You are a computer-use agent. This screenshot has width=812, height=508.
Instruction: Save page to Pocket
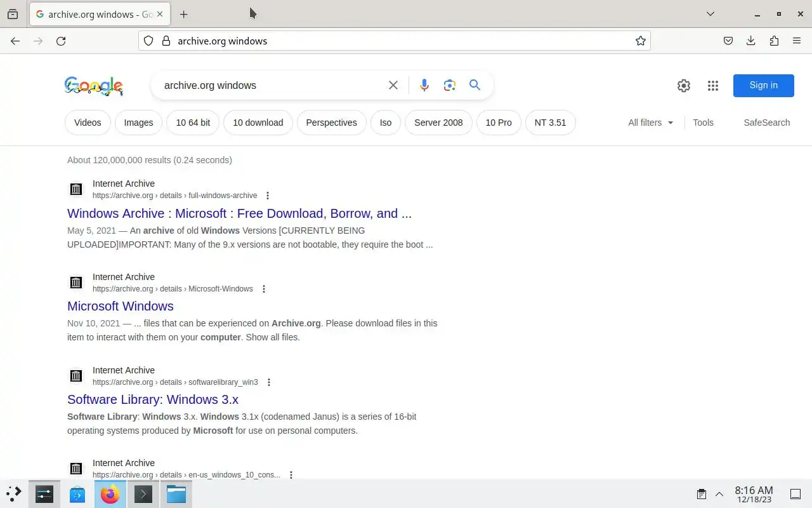tap(728, 41)
